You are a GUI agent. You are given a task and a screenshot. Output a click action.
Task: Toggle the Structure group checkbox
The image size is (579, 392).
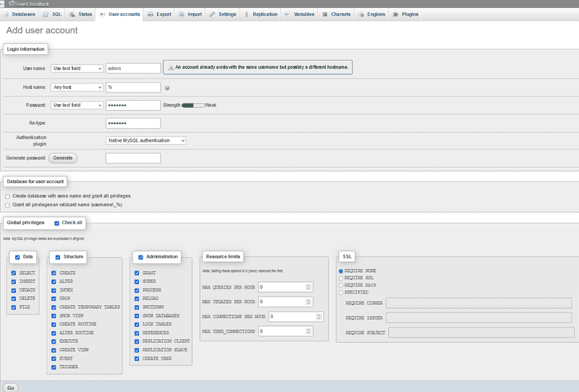(58, 257)
